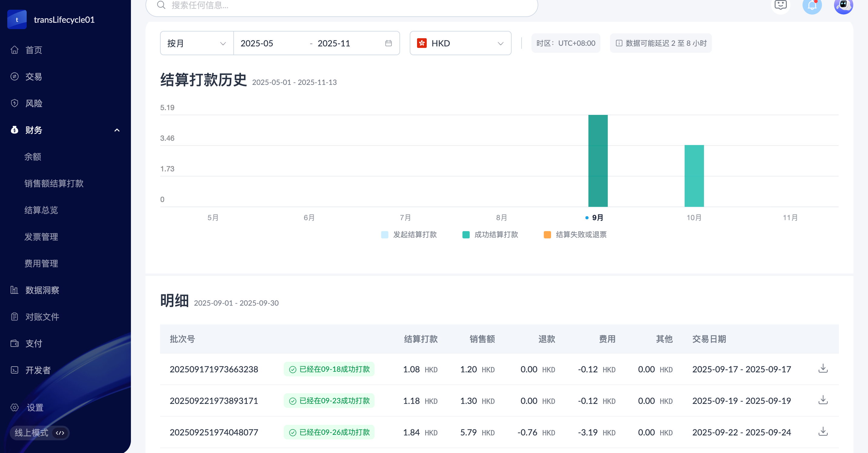The height and width of the screenshot is (453, 868).
Task: Click the user avatar icon
Action: (843, 5)
